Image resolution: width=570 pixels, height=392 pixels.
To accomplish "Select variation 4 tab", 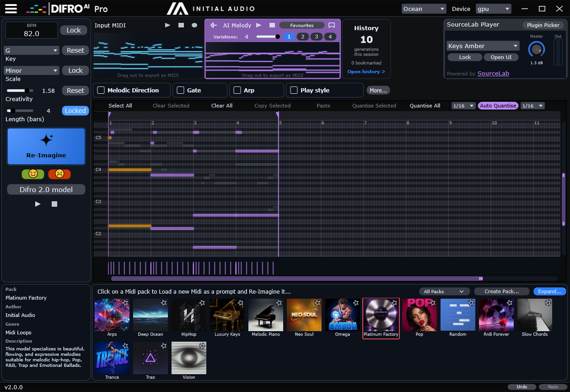I will (x=330, y=37).
